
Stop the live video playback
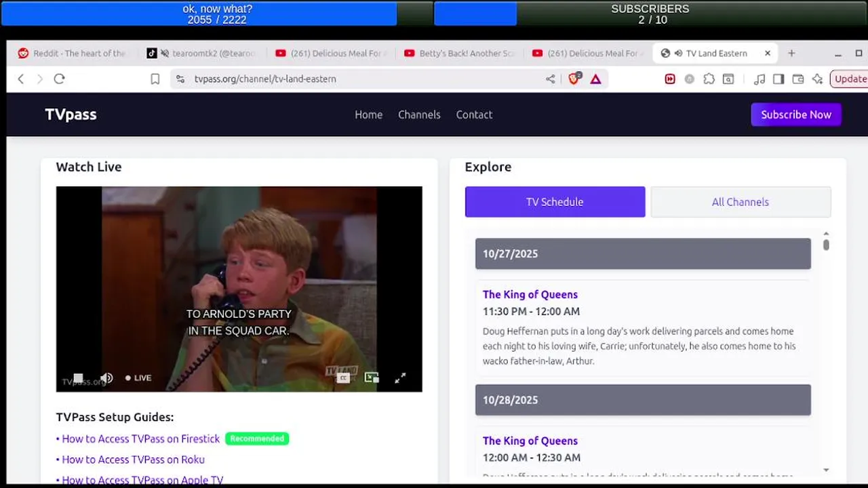pyautogui.click(x=78, y=378)
